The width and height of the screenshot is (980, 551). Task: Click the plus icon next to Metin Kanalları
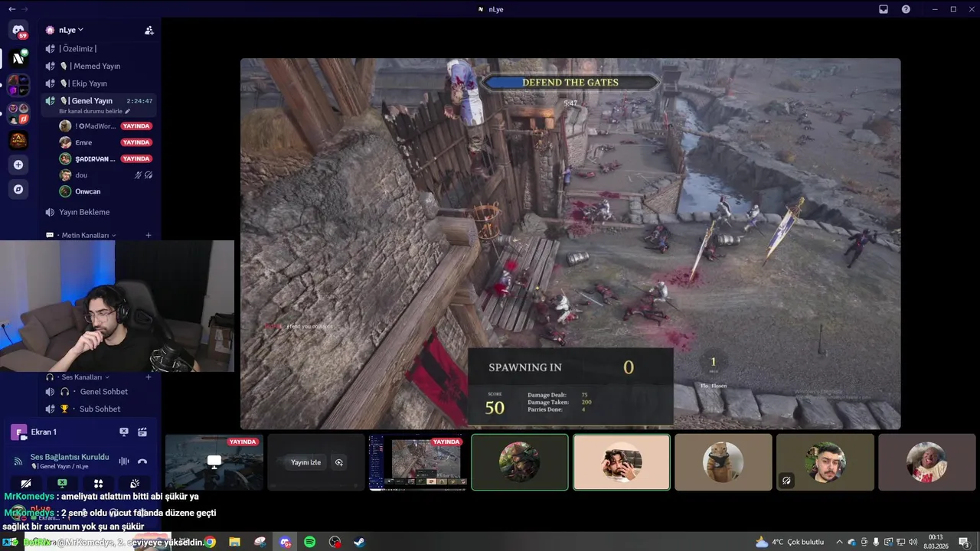point(149,236)
